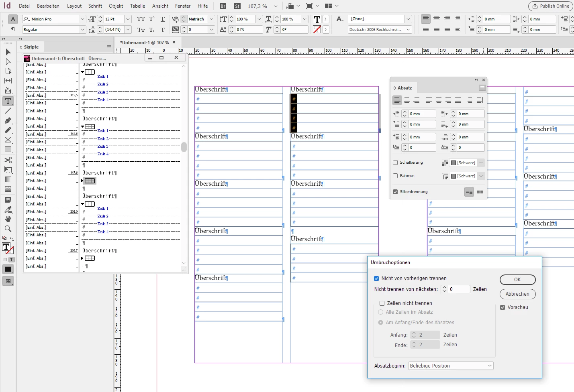The height and width of the screenshot is (392, 574).
Task: Enable Schattierung checkbox in Absatz panel
Action: [395, 162]
